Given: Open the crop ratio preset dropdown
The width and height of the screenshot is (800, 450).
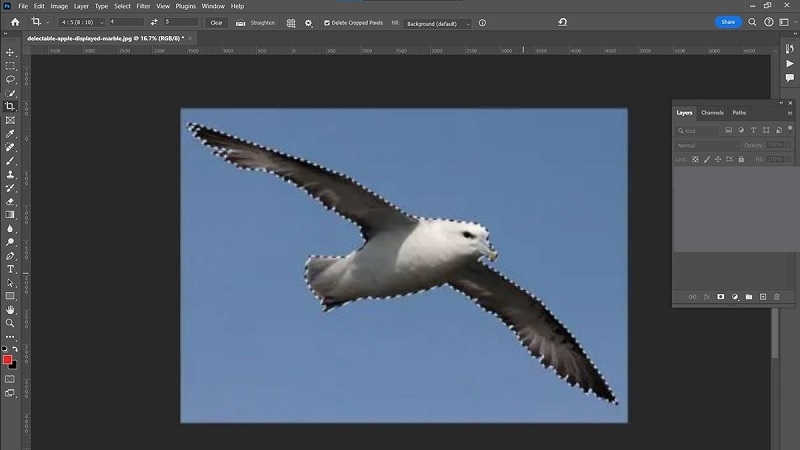Looking at the screenshot, I should (x=82, y=22).
